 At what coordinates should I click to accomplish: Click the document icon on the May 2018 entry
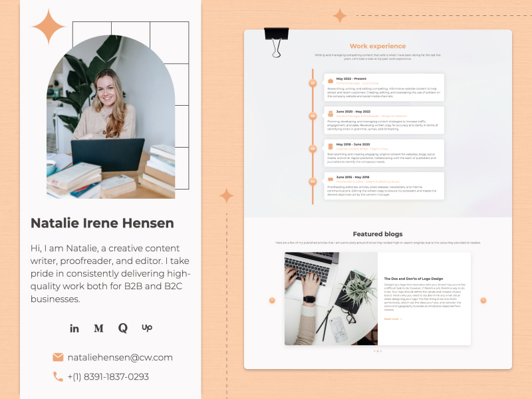tap(331, 145)
